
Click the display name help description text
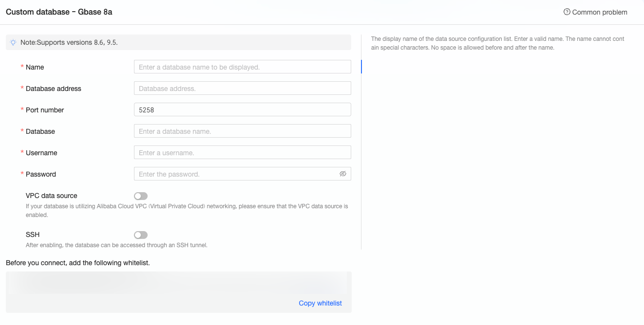497,43
